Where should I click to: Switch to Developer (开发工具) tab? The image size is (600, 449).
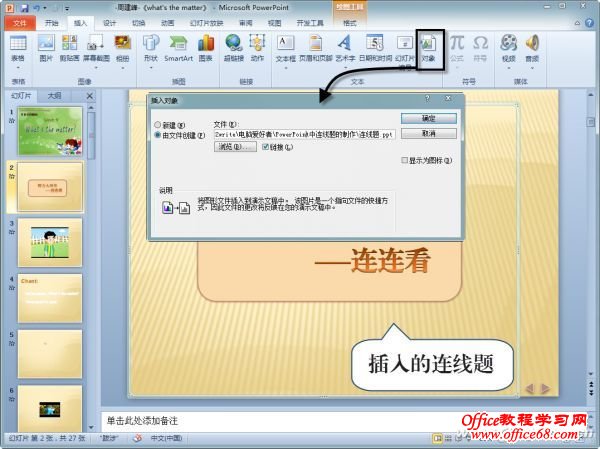point(310,23)
